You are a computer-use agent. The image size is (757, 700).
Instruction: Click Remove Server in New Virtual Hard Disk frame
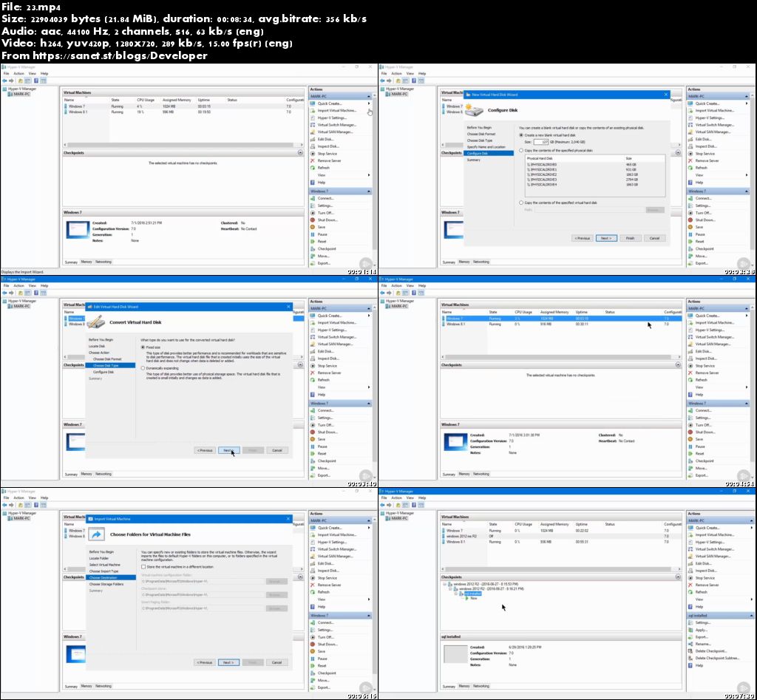click(x=707, y=160)
